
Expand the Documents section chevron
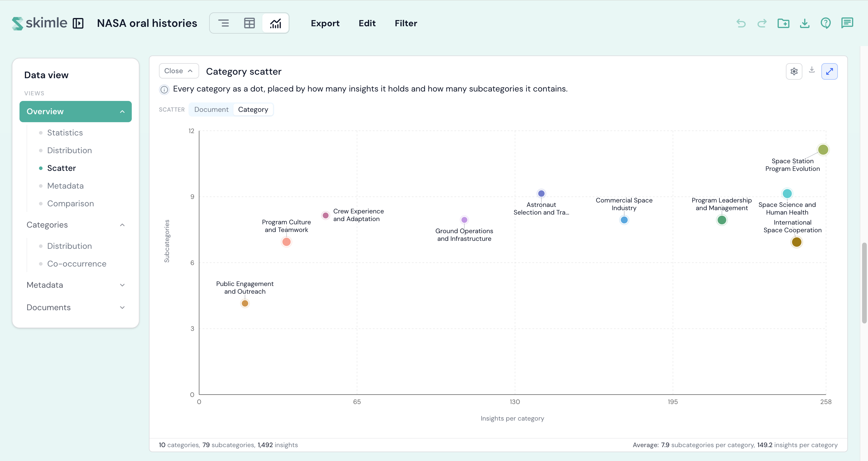tap(122, 308)
